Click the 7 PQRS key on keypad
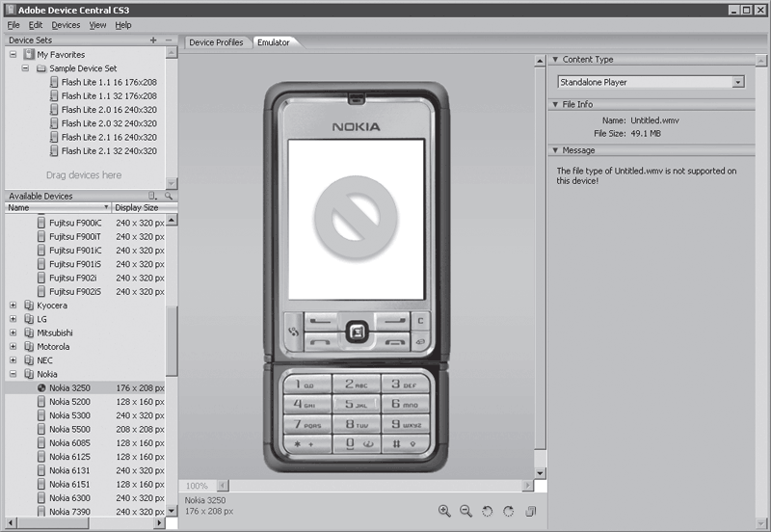771x532 pixels. pos(306,424)
